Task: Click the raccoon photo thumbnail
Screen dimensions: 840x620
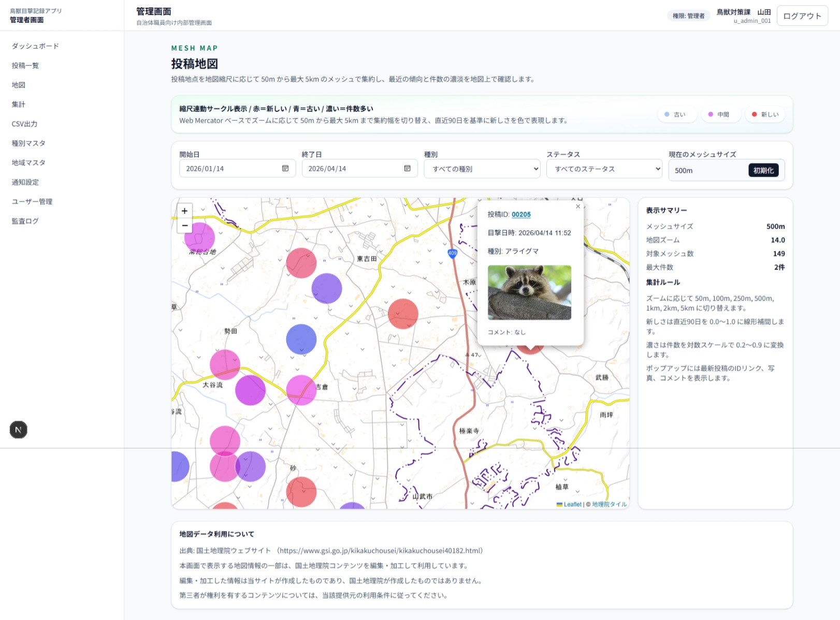Action: click(x=529, y=292)
